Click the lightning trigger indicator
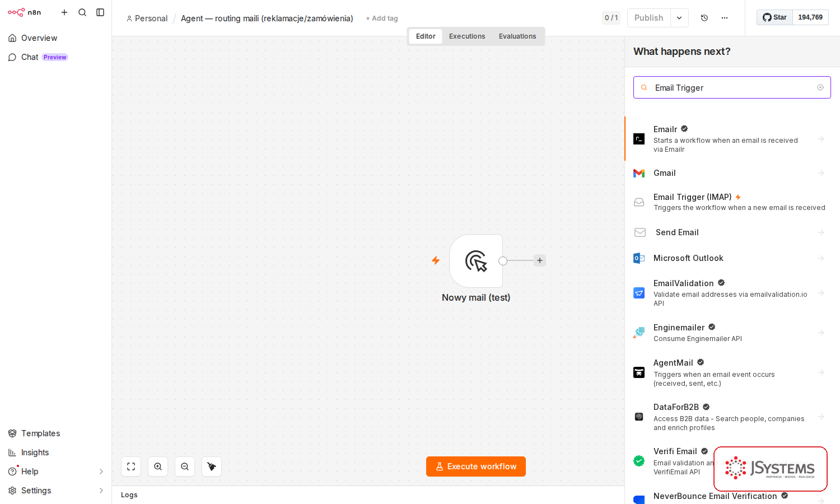Viewport: 840px width, 504px height. pyautogui.click(x=436, y=260)
